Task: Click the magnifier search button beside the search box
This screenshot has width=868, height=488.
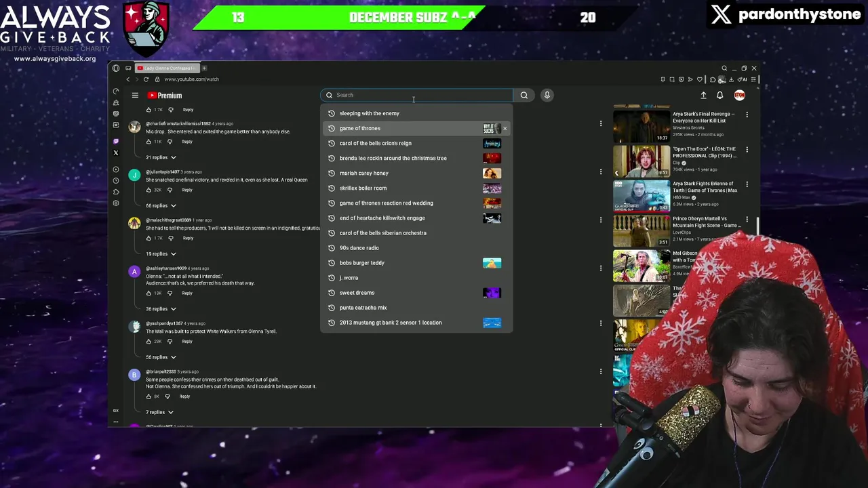Action: [524, 95]
